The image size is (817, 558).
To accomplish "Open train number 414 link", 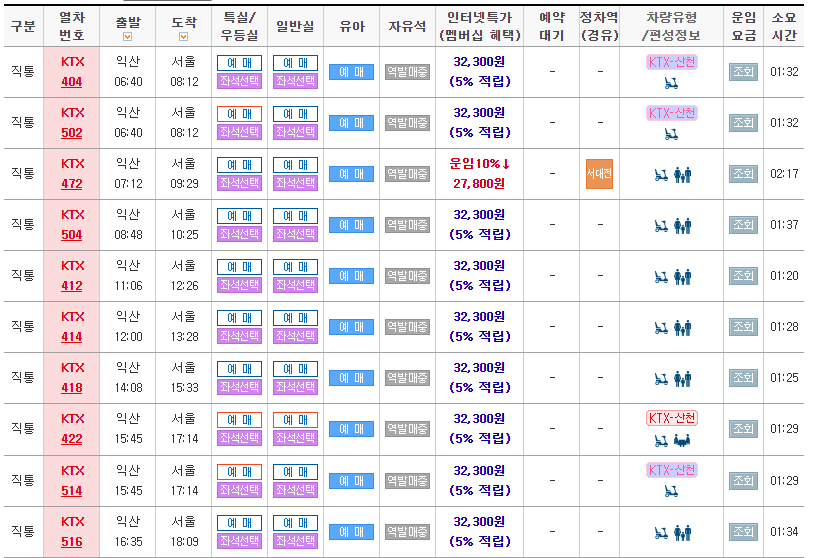I will tap(71, 337).
